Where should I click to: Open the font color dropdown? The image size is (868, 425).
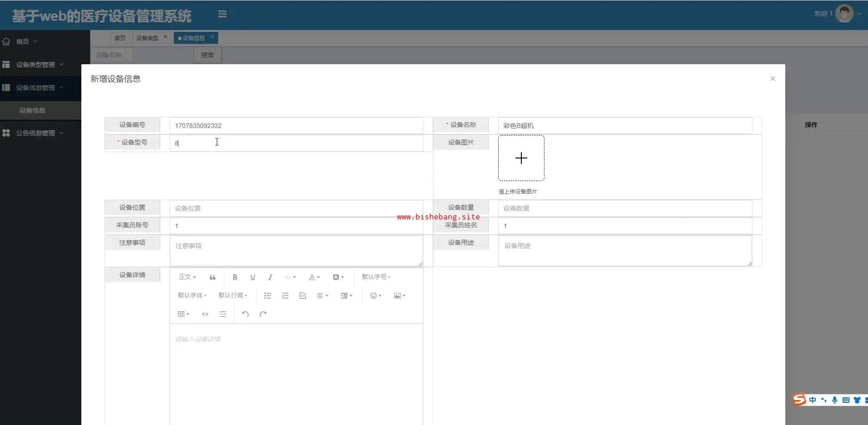pos(314,277)
